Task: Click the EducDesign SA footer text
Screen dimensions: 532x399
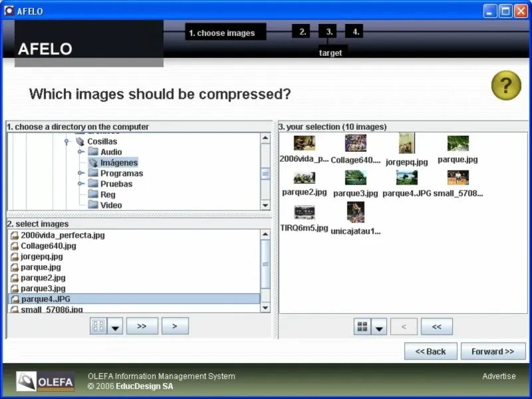Action: 144,386
